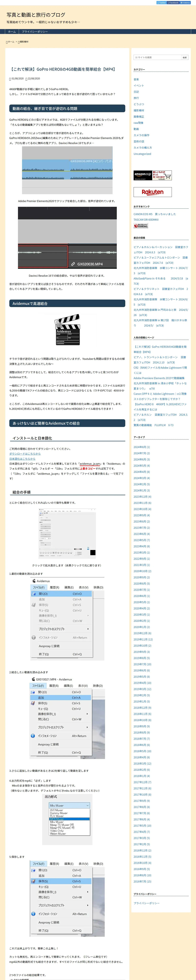Open the amazon.co.jp banner

coord(152,175)
